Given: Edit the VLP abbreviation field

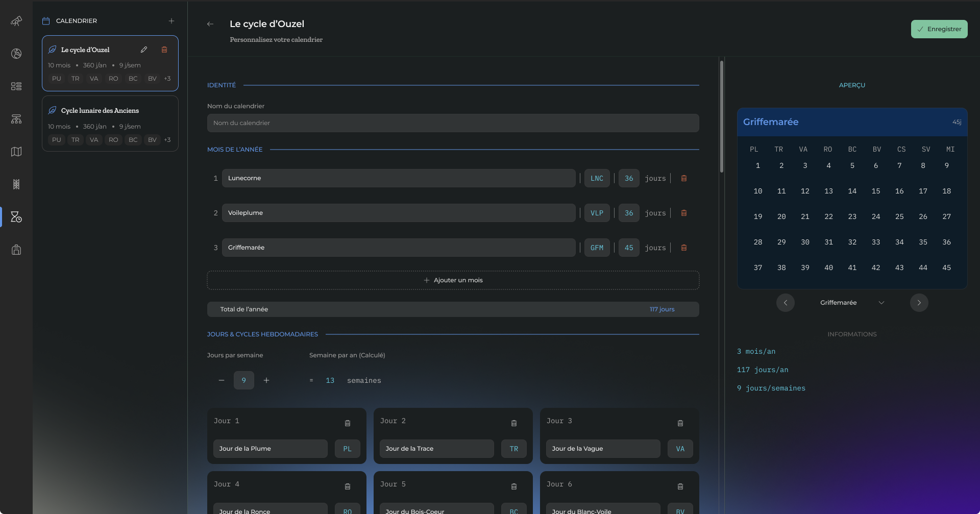Looking at the screenshot, I should (x=597, y=213).
